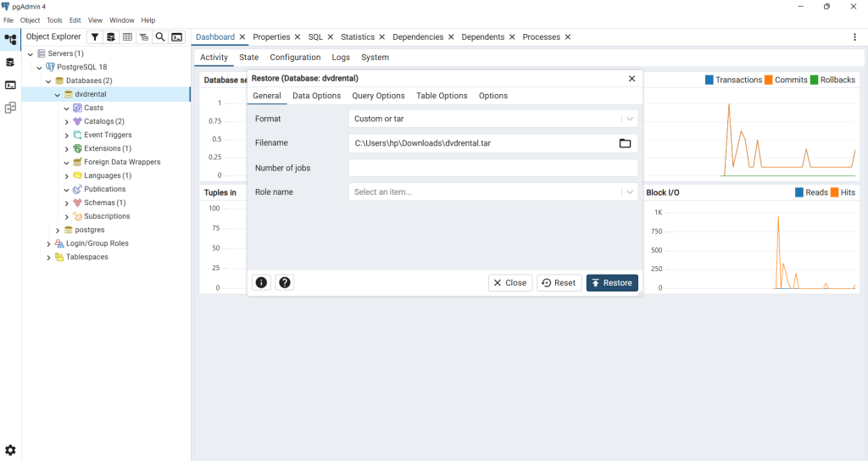Click the Rollbacks legend green swatch
Image resolution: width=868 pixels, height=461 pixels.
pyautogui.click(x=815, y=80)
